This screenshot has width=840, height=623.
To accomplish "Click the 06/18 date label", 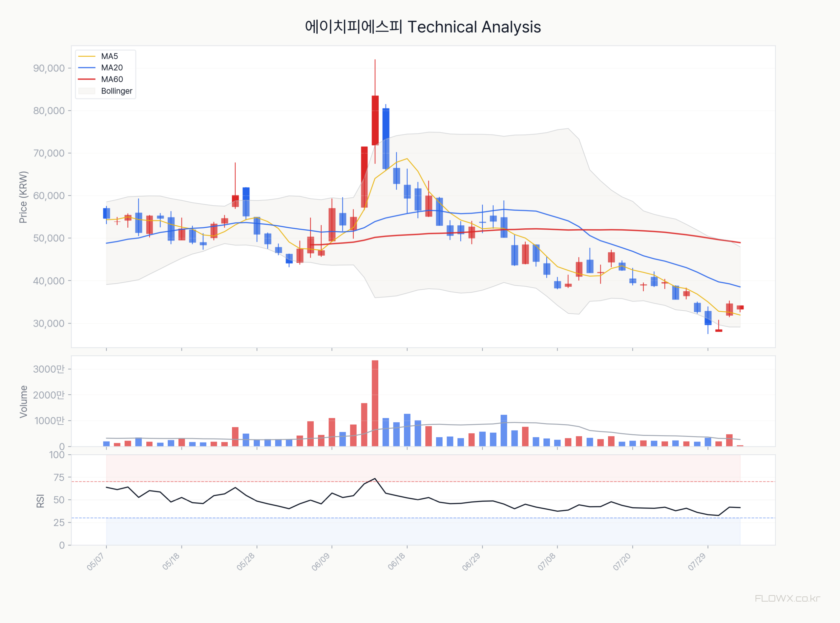I will click(x=396, y=562).
